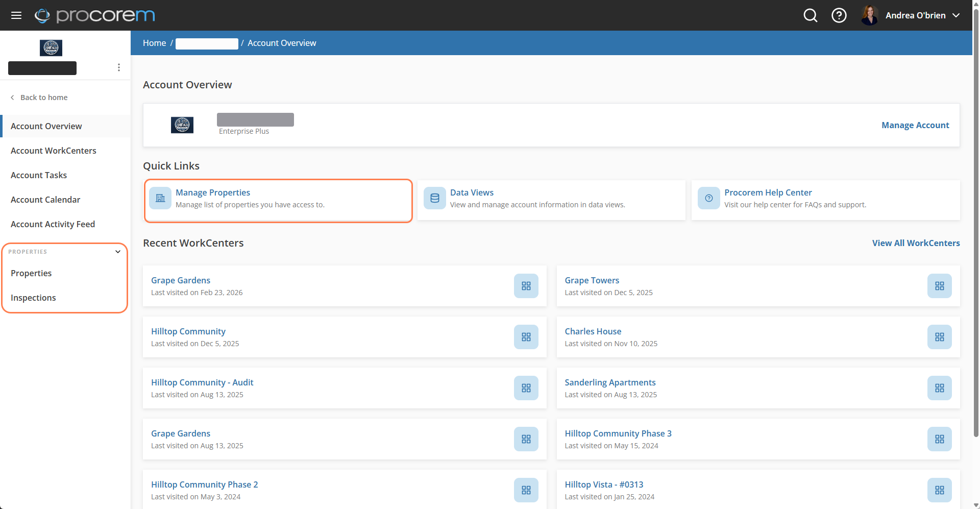
Task: Click grid icon on Hilltop Community Phase 3
Action: [940, 439]
